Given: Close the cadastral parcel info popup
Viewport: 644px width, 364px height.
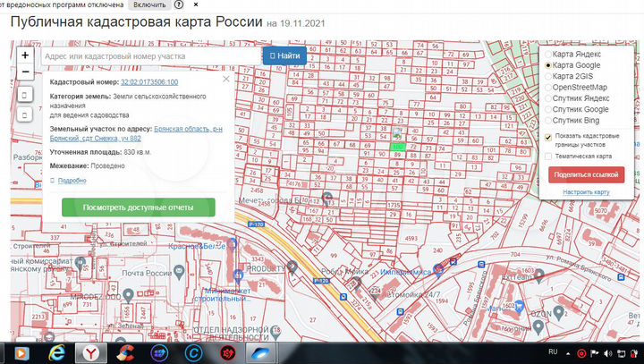Looking at the screenshot, I should pyautogui.click(x=226, y=79).
